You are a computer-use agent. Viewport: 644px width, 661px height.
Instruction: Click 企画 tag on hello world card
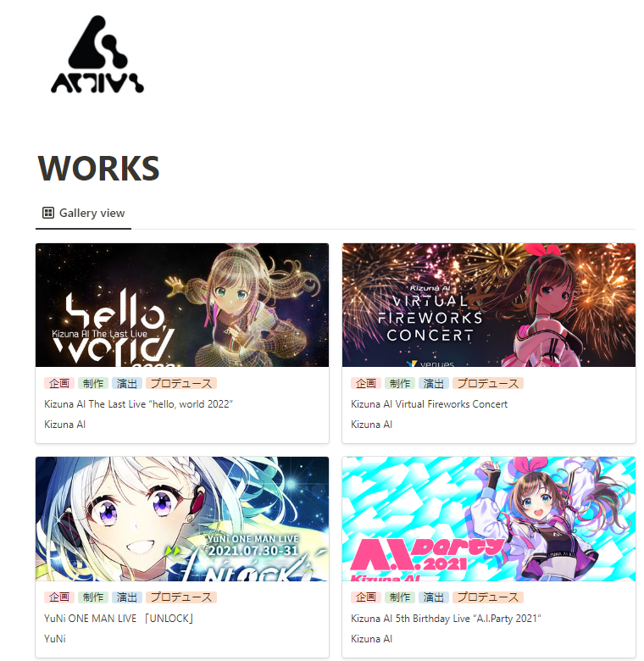click(x=59, y=383)
